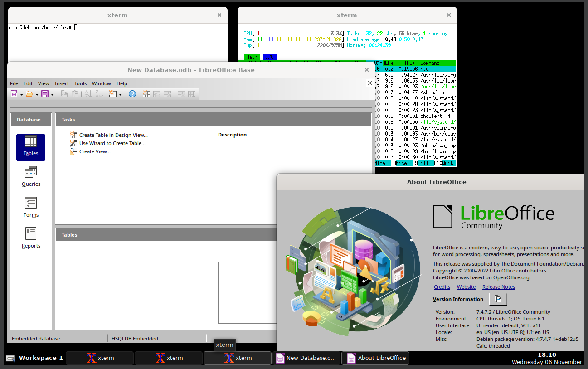This screenshot has width=588, height=369.
Task: Open the Insert menu in LibreOffice Base
Action: point(62,83)
